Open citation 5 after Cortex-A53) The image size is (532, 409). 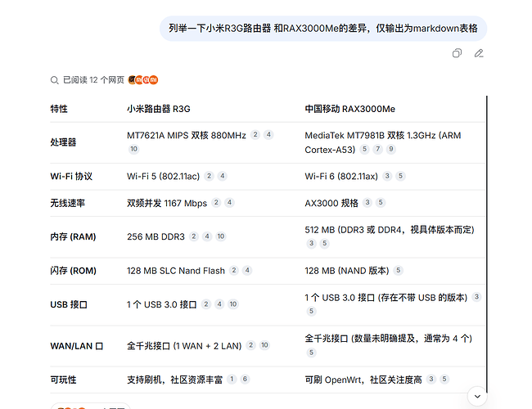coord(364,149)
